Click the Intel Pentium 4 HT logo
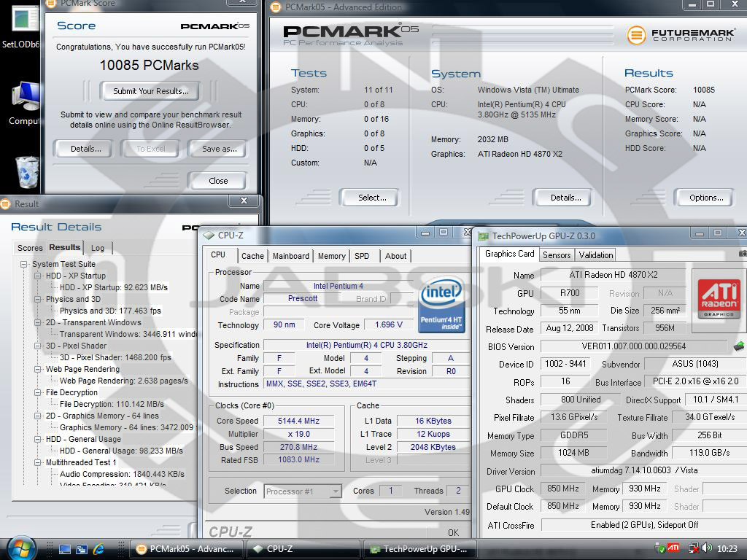This screenshot has width=747, height=560. pyautogui.click(x=441, y=304)
